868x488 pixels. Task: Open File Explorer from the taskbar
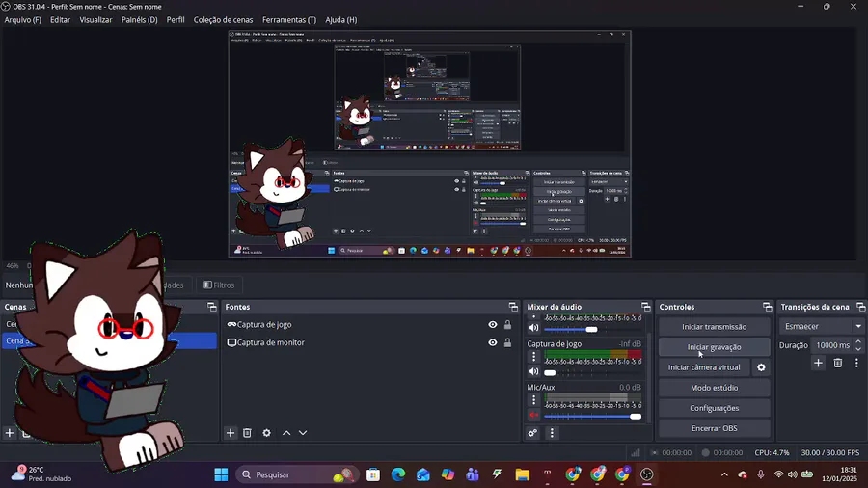522,474
